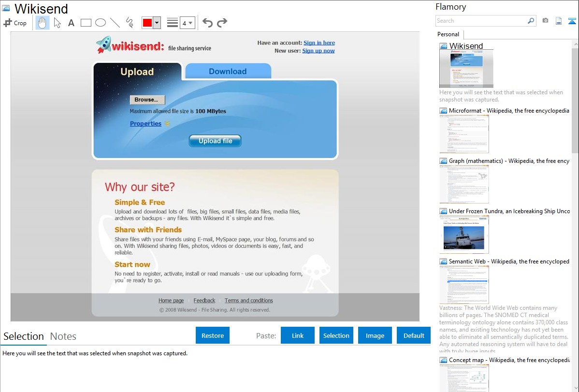
Task: Click the icon beside Concept map entry
Action: [443, 360]
